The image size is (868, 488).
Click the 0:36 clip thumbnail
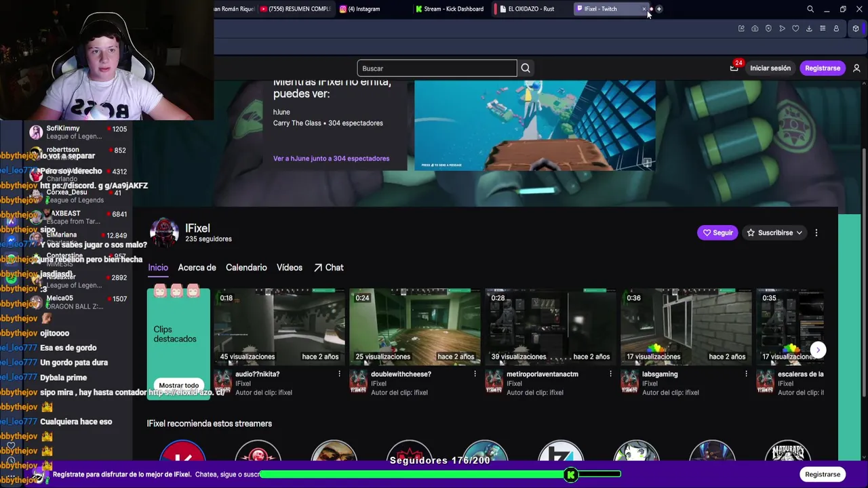pos(686,327)
